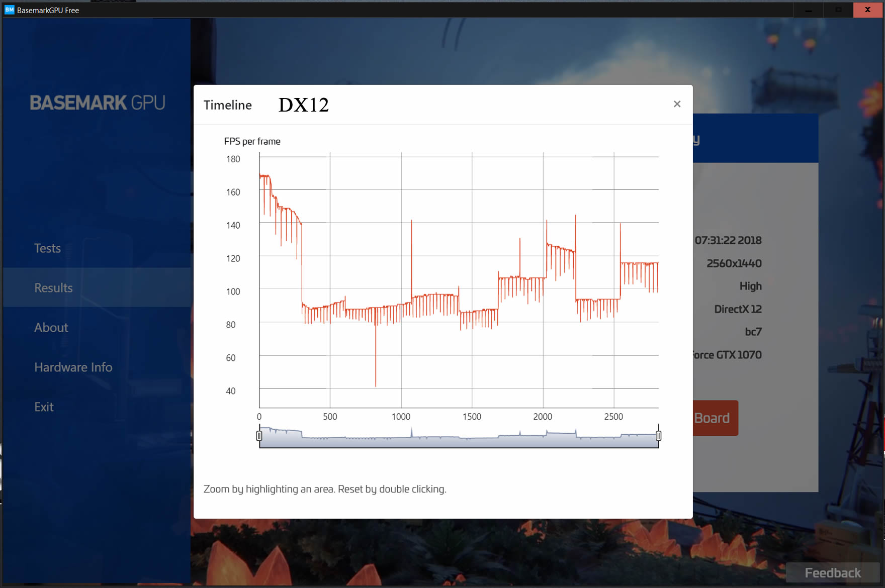Screen dimensions: 885x588
Task: Click the zoom instruction text below the chart
Action: [325, 489]
